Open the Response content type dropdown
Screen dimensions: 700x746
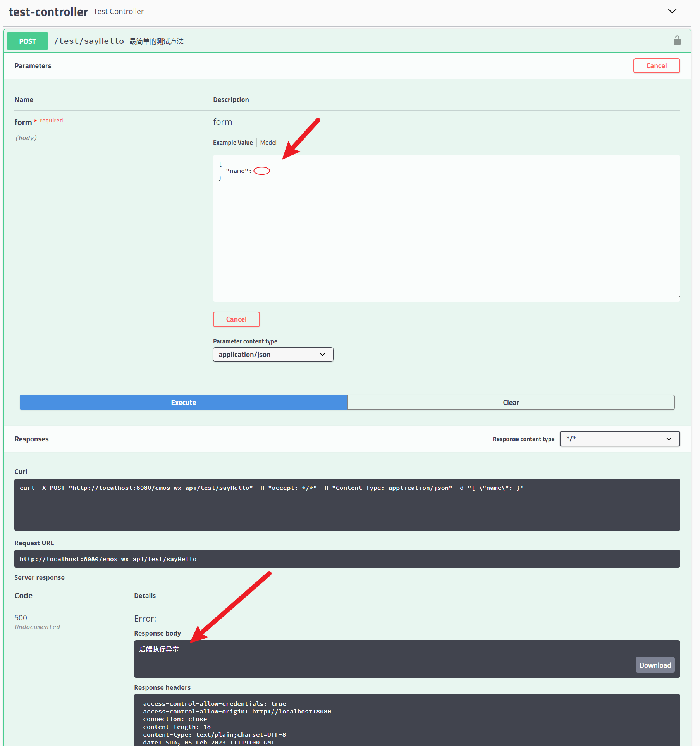619,439
